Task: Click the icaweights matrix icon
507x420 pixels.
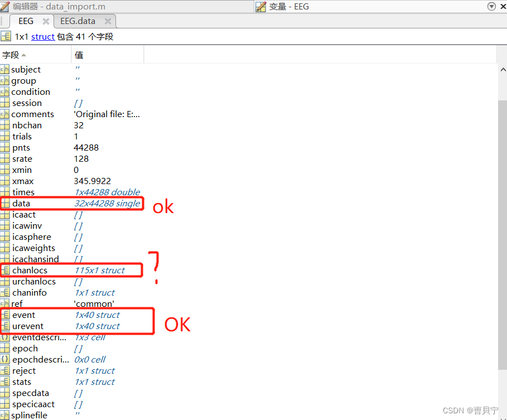Action: point(4,248)
